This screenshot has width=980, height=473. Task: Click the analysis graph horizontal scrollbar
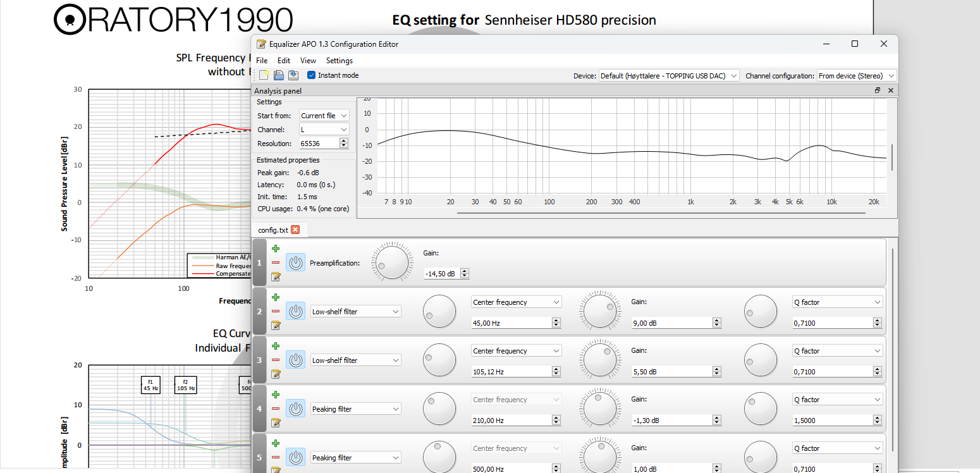pyautogui.click(x=661, y=214)
